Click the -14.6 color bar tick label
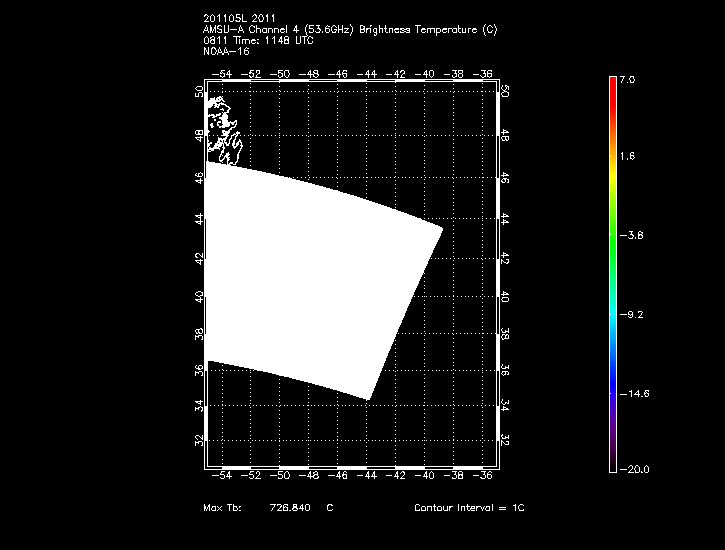Viewport: 725px width, 550px height. 633,393
